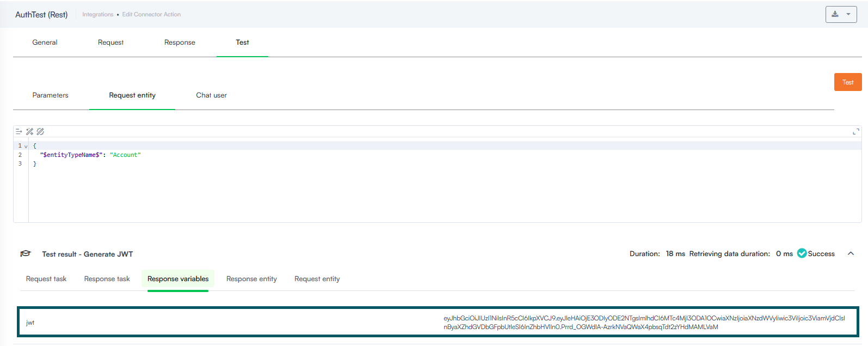Open the Response tab
The height and width of the screenshot is (346, 868).
click(x=180, y=42)
